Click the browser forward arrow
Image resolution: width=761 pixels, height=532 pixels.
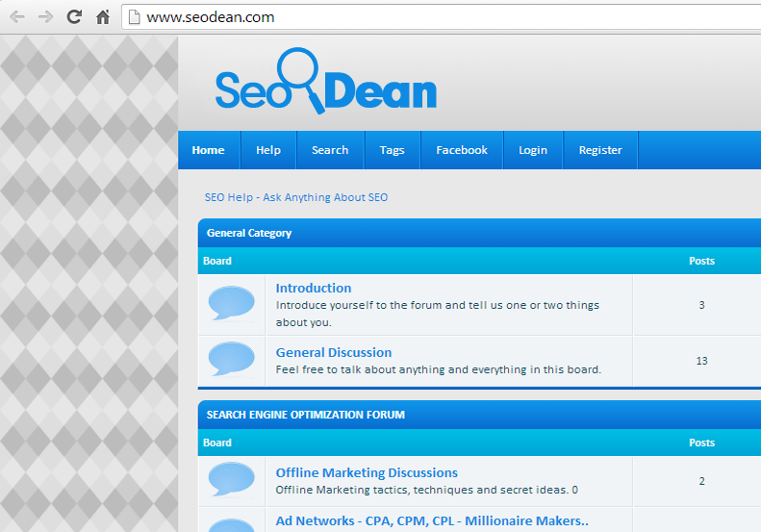[x=45, y=17]
